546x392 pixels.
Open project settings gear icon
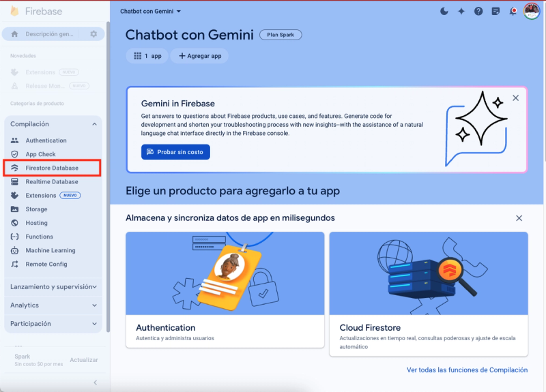point(94,34)
